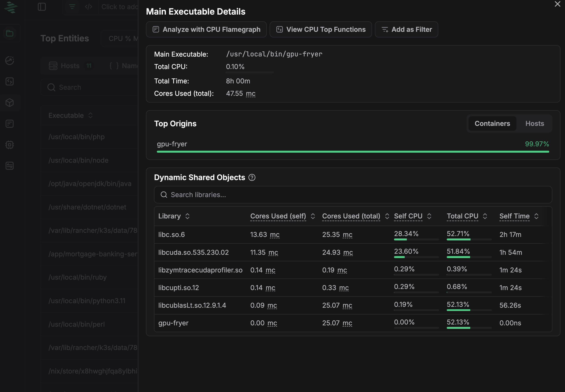Click Analyze with CPU Flamegraph
This screenshot has height=392, width=565.
[206, 29]
